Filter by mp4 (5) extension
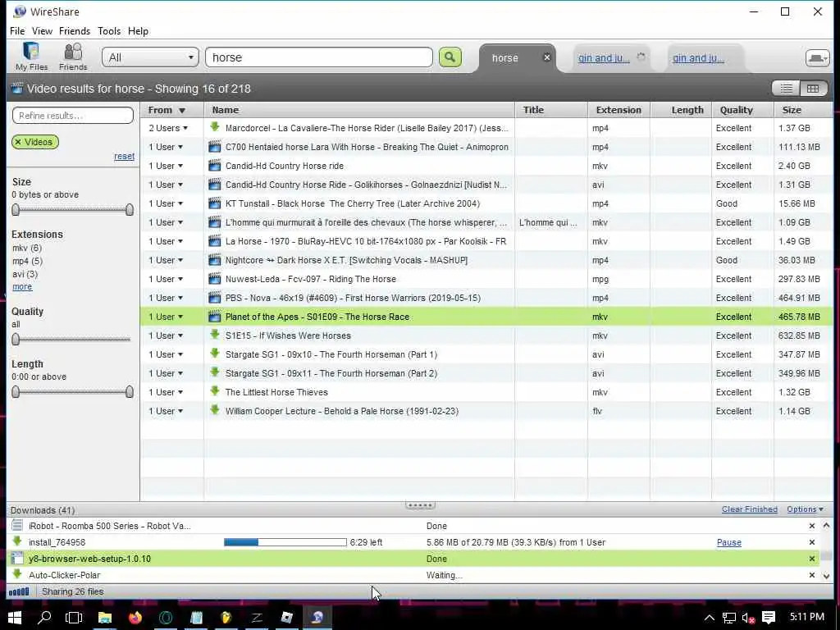The width and height of the screenshot is (840, 630). (27, 261)
